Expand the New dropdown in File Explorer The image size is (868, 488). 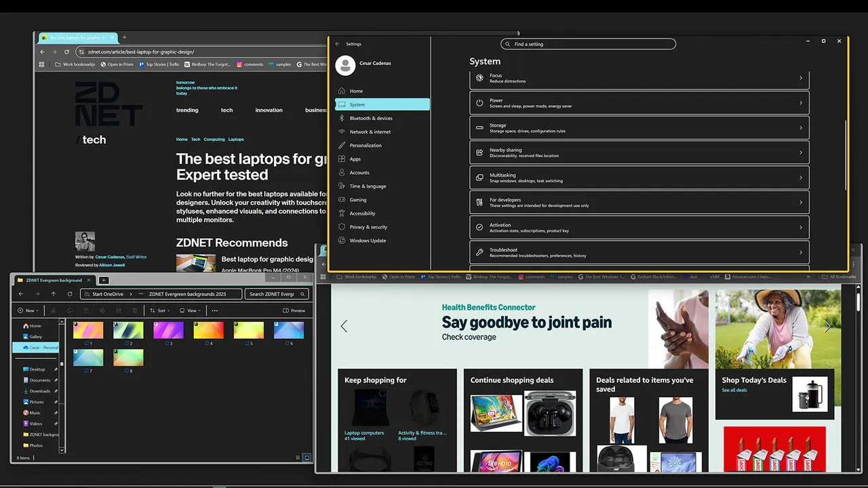pos(28,310)
